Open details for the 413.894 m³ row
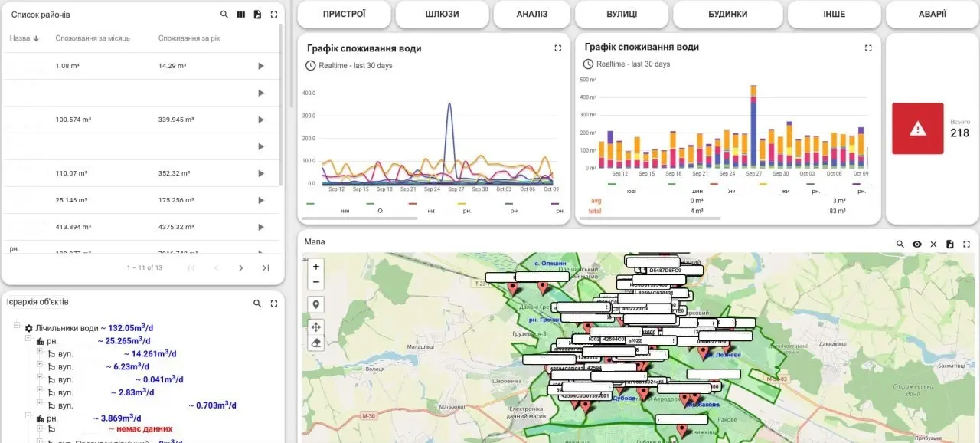The image size is (980, 443). [260, 228]
